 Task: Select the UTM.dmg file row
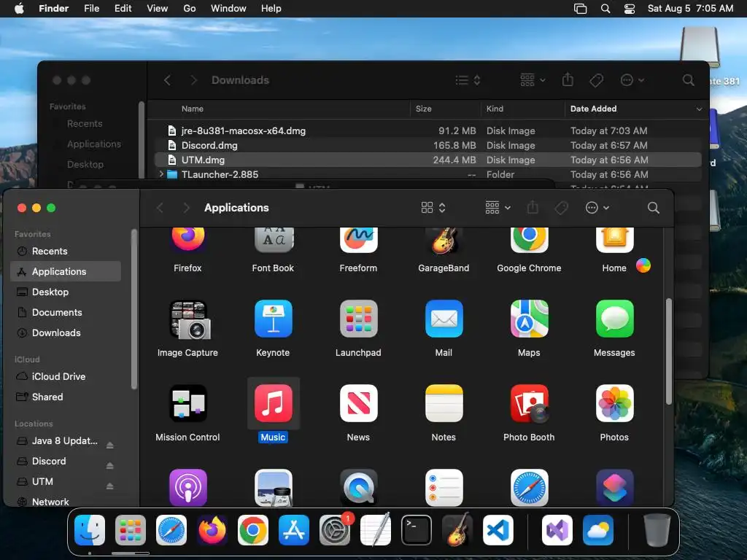click(428, 160)
